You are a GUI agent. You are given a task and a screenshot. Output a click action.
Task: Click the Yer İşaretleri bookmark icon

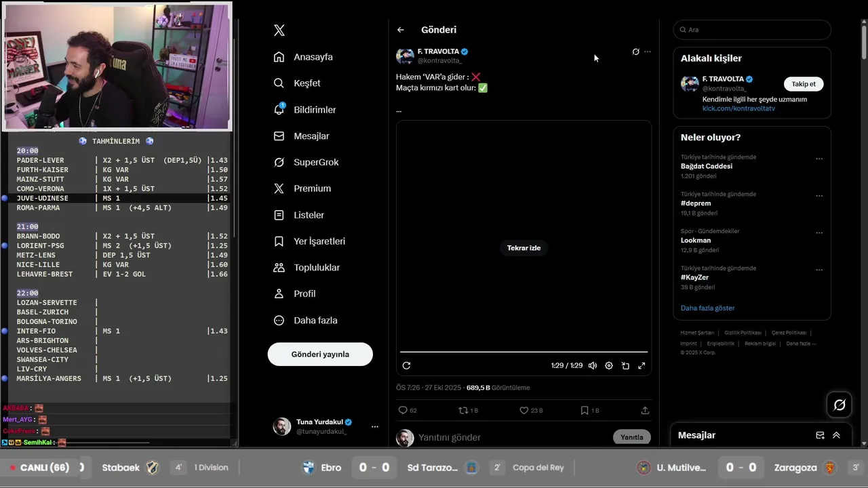coord(279,241)
